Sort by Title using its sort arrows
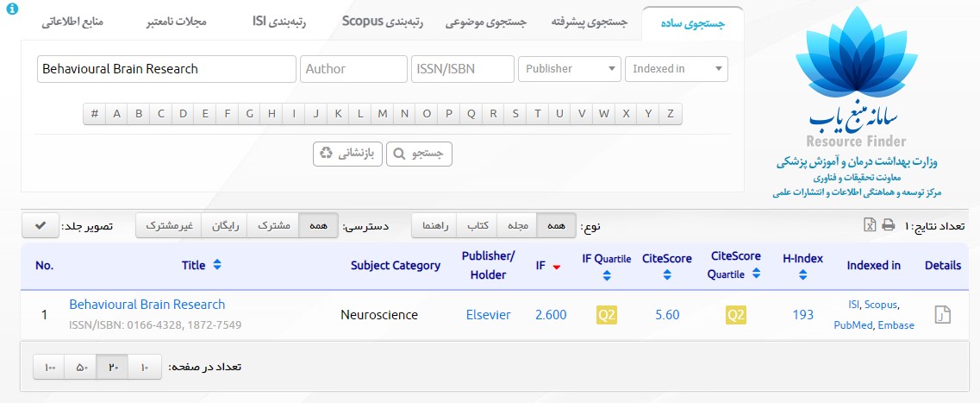The width and height of the screenshot is (980, 403). [217, 266]
